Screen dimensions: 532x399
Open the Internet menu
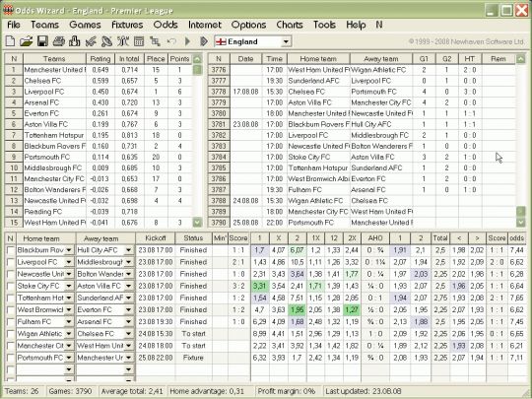pyautogui.click(x=205, y=25)
